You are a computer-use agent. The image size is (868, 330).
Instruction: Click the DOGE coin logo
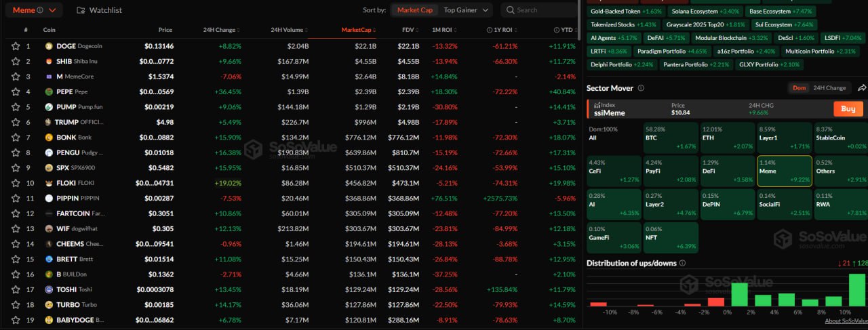tap(49, 46)
